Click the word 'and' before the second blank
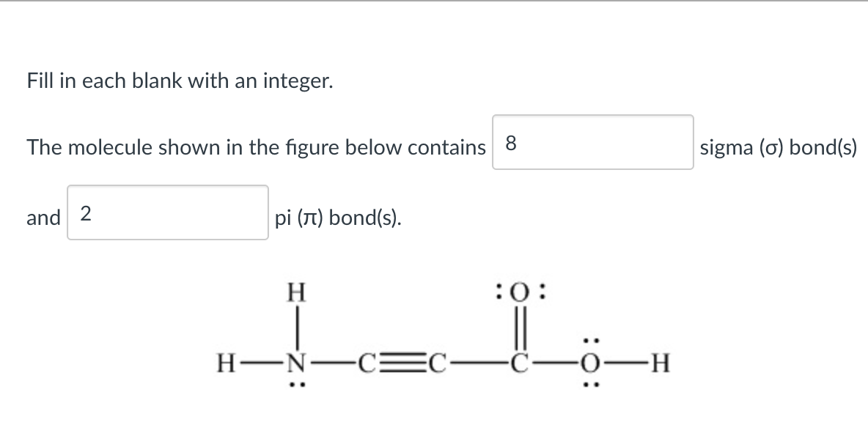The height and width of the screenshot is (441, 868). click(x=43, y=216)
